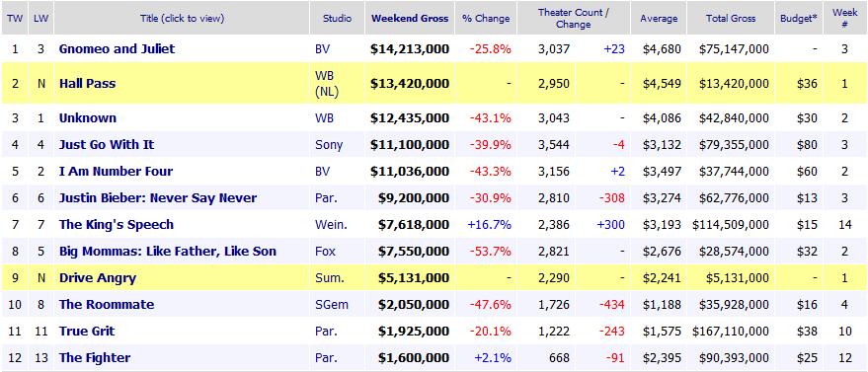Open the Just Go With It page

(107, 144)
